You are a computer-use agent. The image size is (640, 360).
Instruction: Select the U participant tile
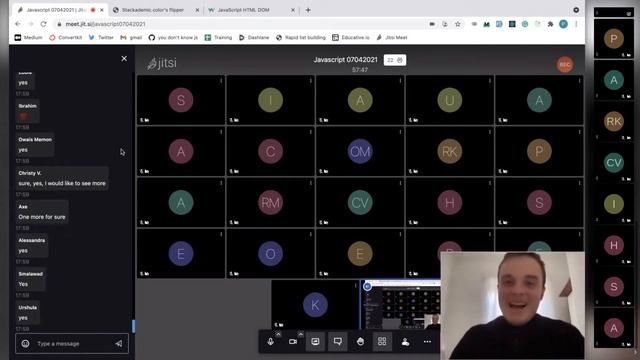[449, 100]
